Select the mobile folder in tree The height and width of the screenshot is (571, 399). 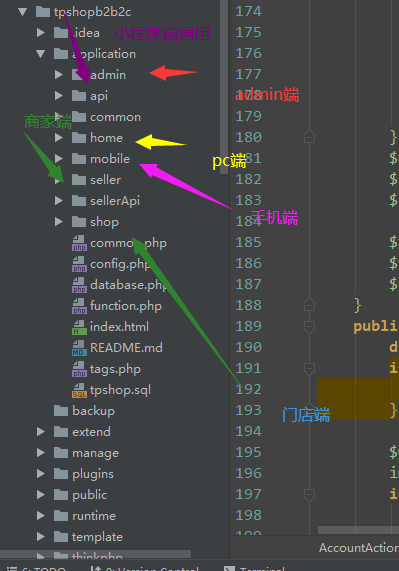tap(110, 159)
